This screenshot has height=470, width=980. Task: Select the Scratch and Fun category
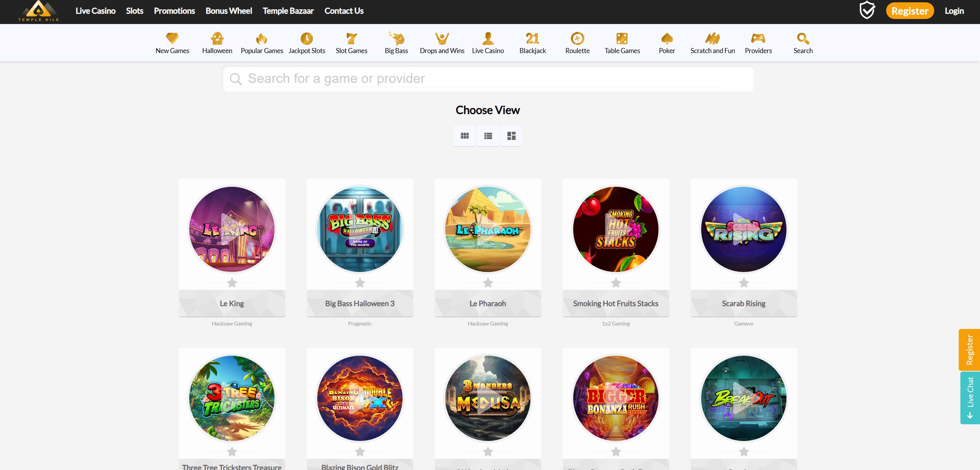click(712, 39)
